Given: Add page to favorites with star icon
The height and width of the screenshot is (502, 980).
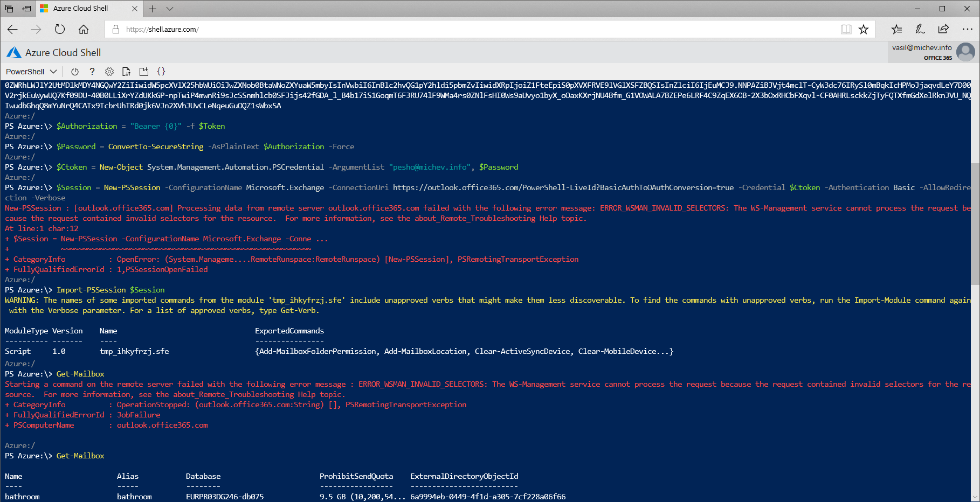Looking at the screenshot, I should click(x=864, y=29).
